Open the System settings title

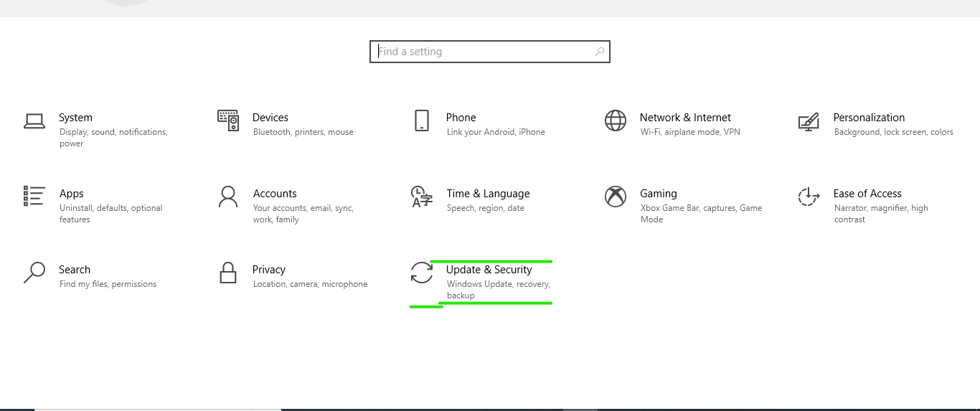tap(75, 118)
